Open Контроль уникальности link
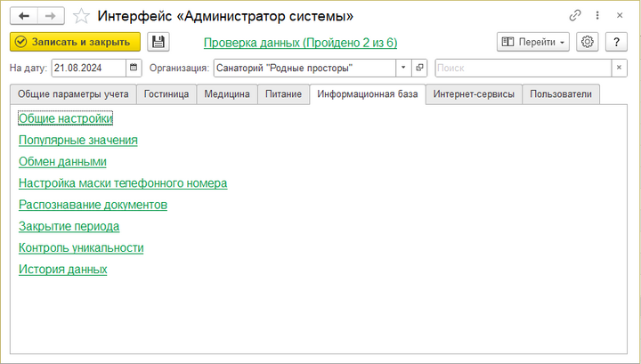Screen dimensions: 641x364 point(81,248)
